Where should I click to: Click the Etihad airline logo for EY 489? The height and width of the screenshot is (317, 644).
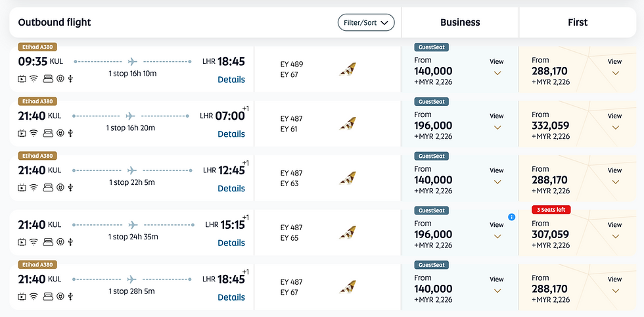tap(347, 69)
